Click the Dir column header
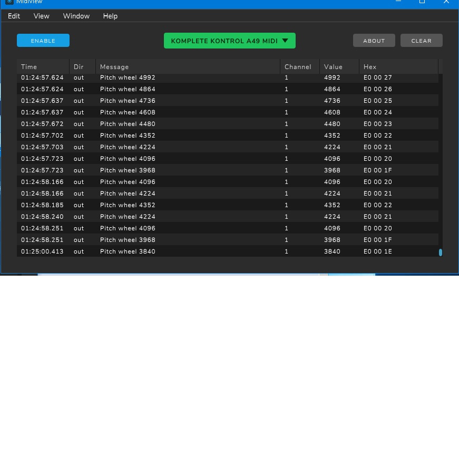The image size is (459, 476). [x=83, y=67]
